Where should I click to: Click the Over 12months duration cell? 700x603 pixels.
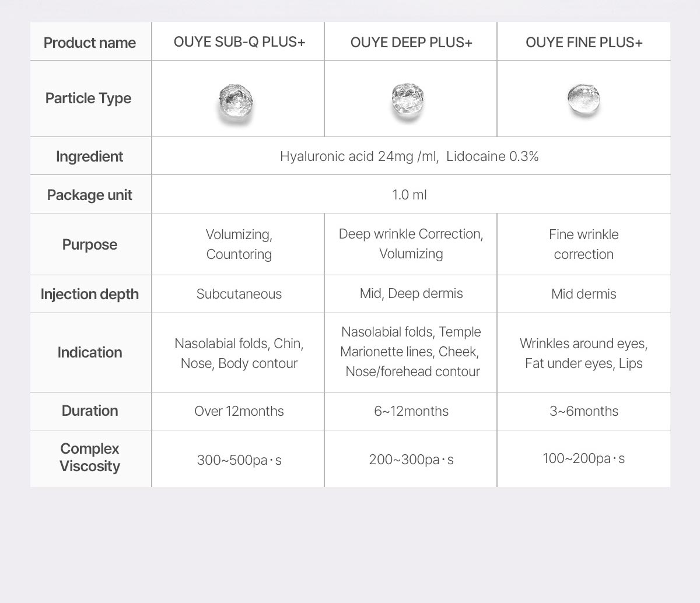tap(239, 411)
